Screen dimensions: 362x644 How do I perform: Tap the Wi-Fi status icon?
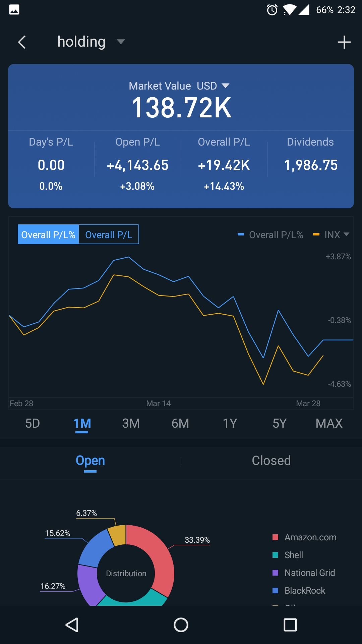[x=289, y=10]
